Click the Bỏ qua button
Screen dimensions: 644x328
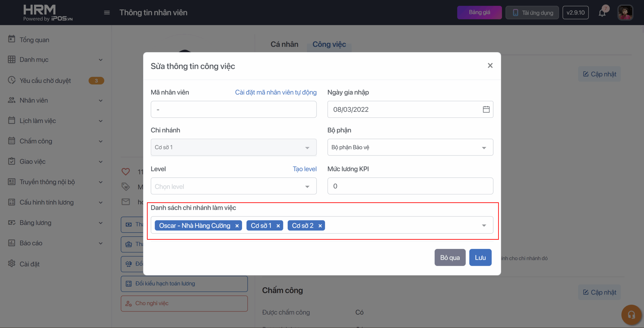pyautogui.click(x=450, y=257)
